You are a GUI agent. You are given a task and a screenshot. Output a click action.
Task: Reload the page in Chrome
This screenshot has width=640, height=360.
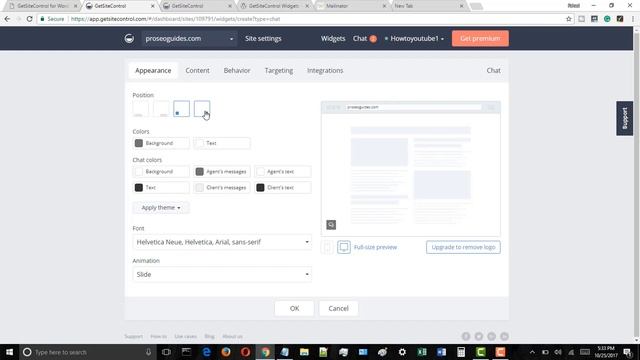29,19
